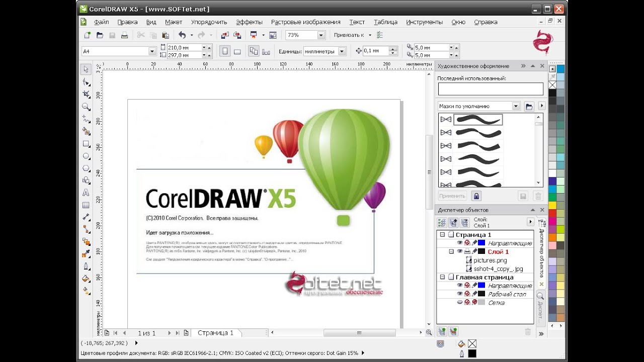Open the Инструменты menu

point(424,22)
